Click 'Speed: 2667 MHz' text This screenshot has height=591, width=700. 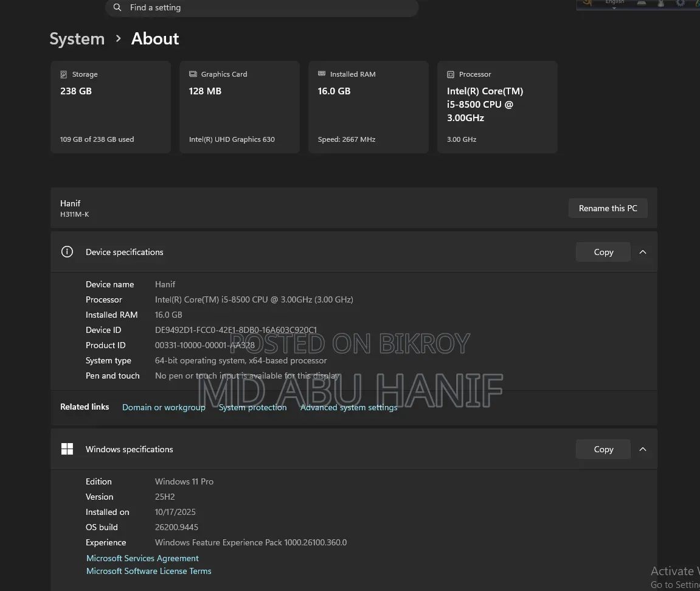[347, 139]
